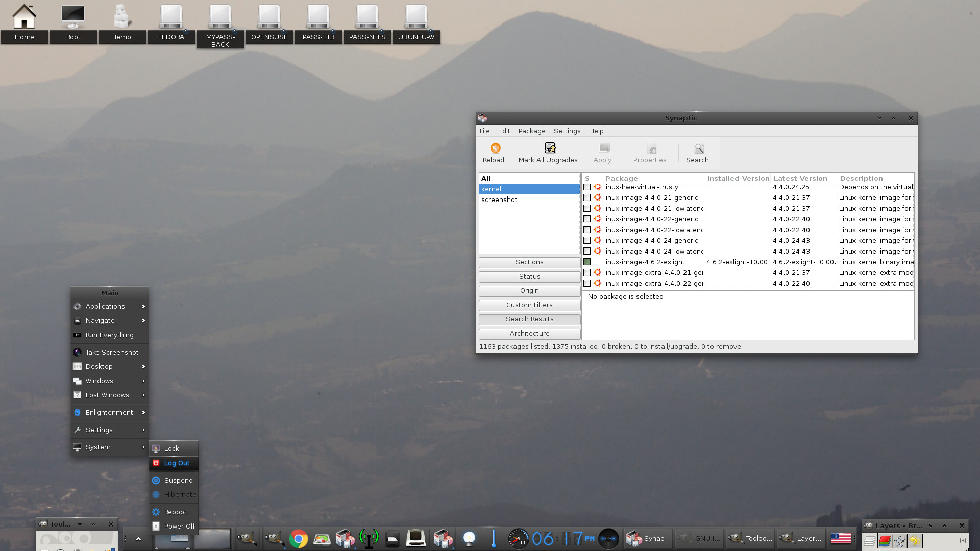Viewport: 980px width, 551px height.
Task: Click the US flag keyboard layout icon
Action: pyautogui.click(x=841, y=538)
